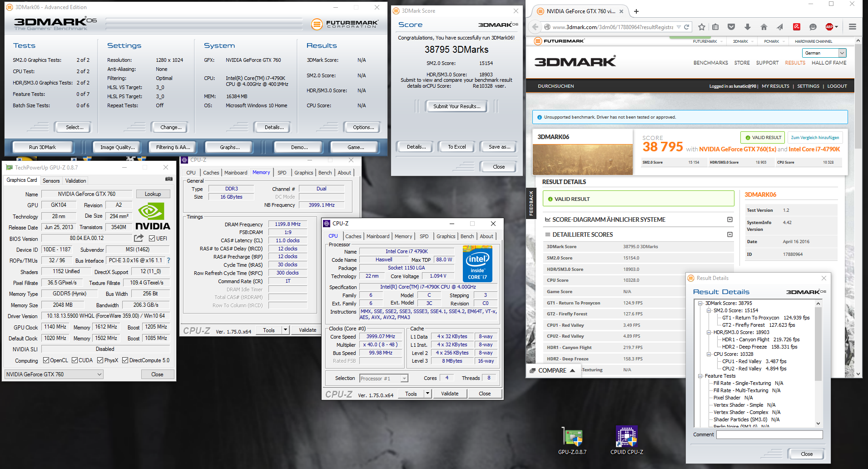
Task: Open Tools dropdown arrow in front CPU-Z window
Action: [427, 394]
